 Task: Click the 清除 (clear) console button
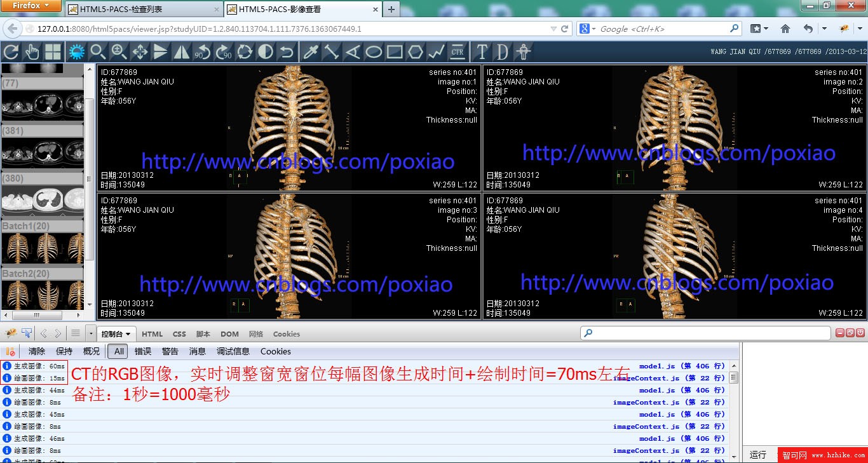tap(37, 351)
